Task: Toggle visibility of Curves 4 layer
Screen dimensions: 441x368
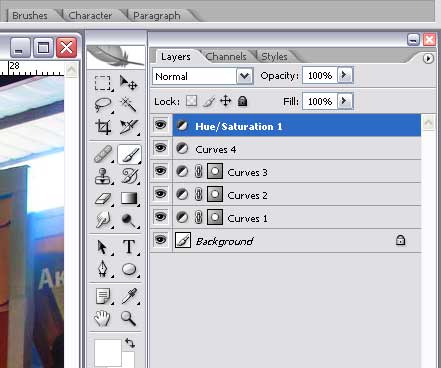Action: [x=160, y=147]
